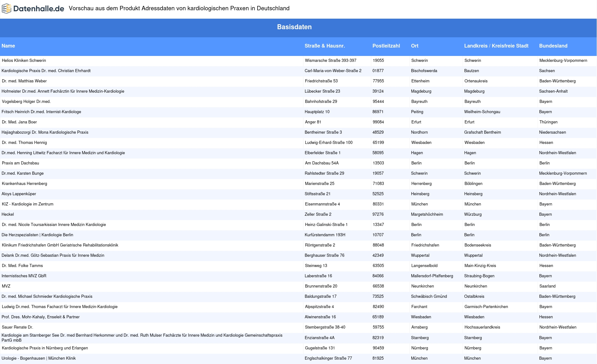Image resolution: width=597 pixels, height=364 pixels.
Task: Select the town Schwäbisch Gmünd
Action: pyautogui.click(x=429, y=297)
